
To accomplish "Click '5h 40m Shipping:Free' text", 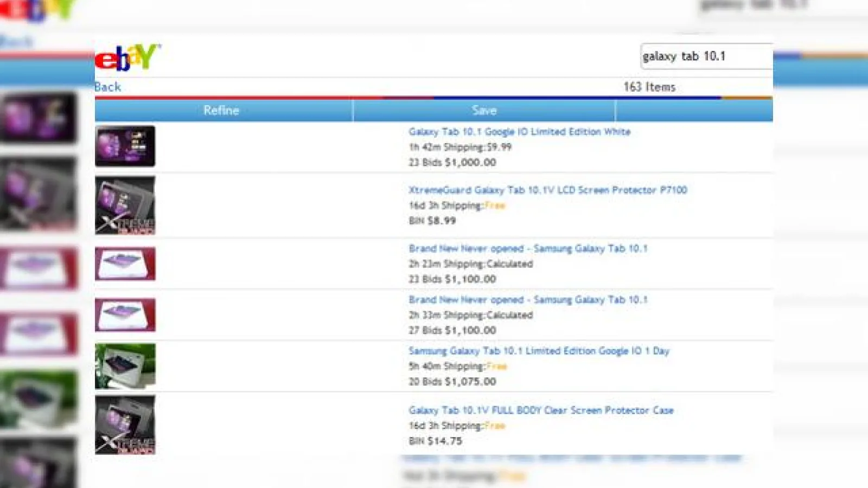I will [457, 367].
